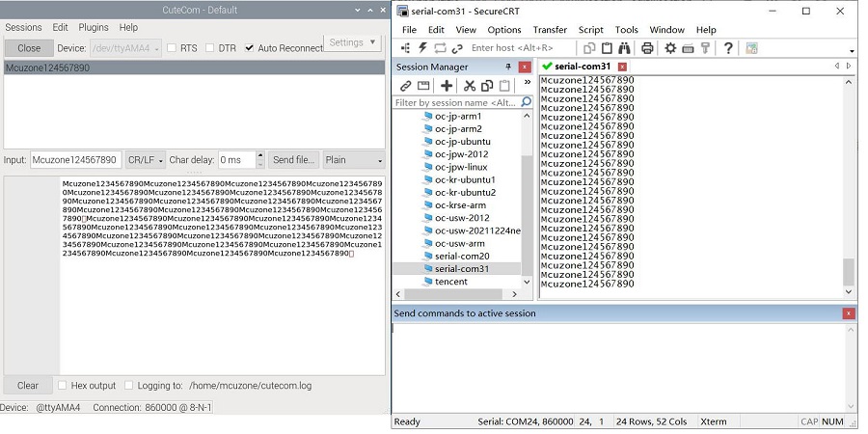868x434 pixels.
Task: Open the Options menu in SecureCRT
Action: (x=504, y=30)
